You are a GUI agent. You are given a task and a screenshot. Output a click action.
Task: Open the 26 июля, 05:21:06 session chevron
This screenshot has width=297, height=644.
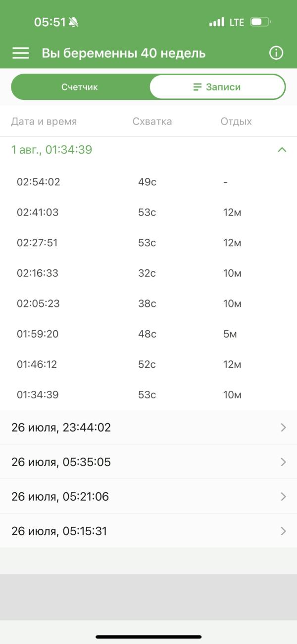coord(283,497)
